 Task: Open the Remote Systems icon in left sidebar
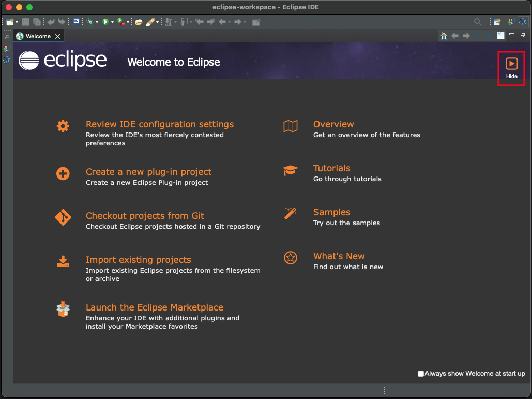(x=7, y=60)
